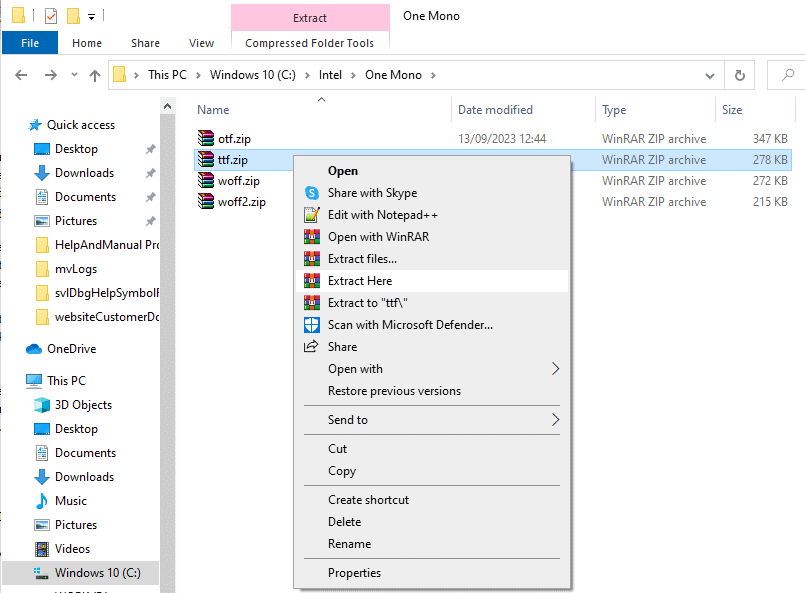
Task: Click the Videos film icon in sidebar
Action: [42, 549]
